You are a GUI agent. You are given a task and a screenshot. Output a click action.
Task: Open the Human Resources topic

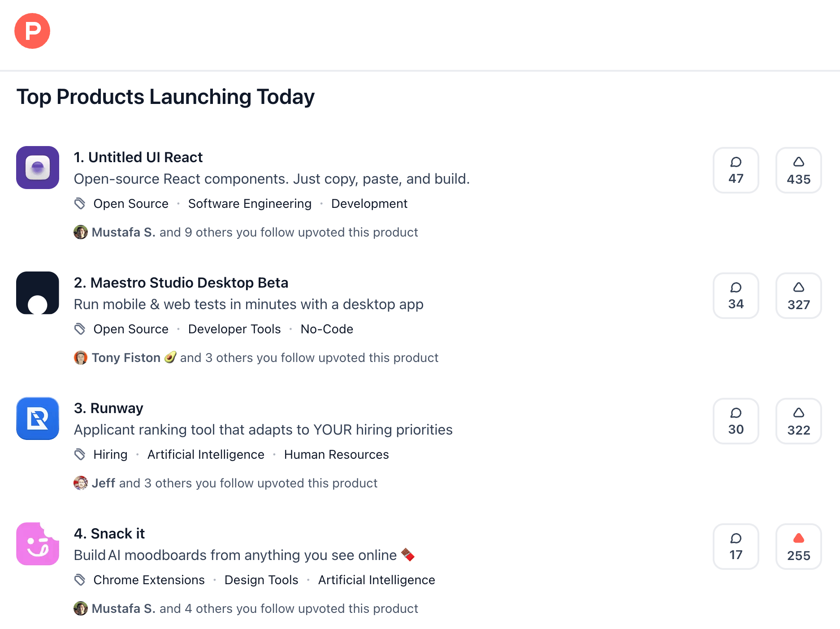(x=337, y=454)
